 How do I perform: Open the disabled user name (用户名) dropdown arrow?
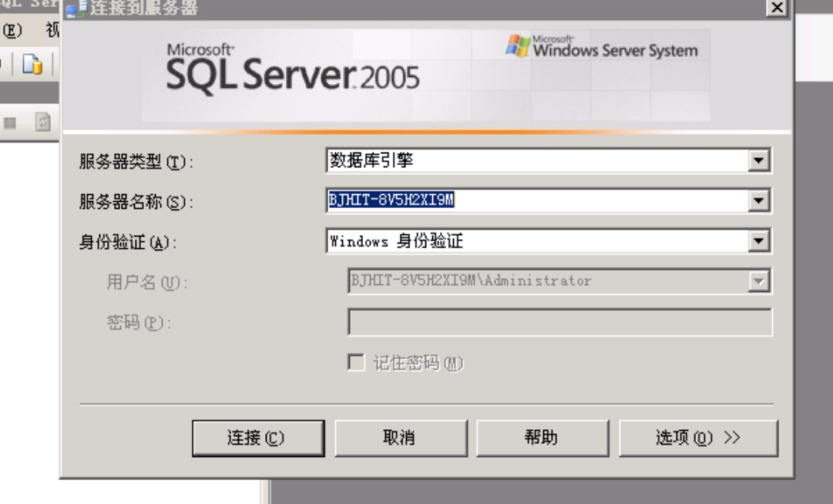[x=758, y=281]
